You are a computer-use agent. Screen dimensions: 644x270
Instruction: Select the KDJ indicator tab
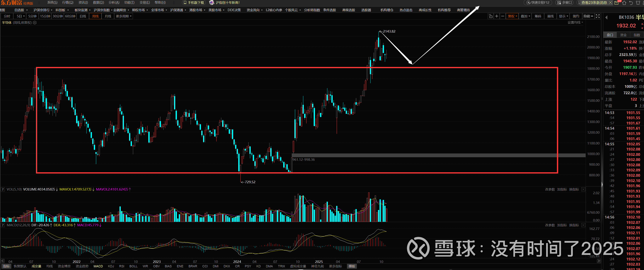click(111, 266)
